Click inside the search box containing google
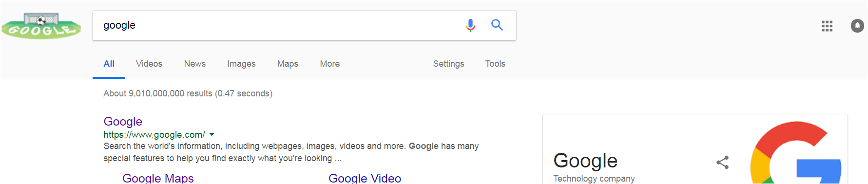 click(x=278, y=25)
